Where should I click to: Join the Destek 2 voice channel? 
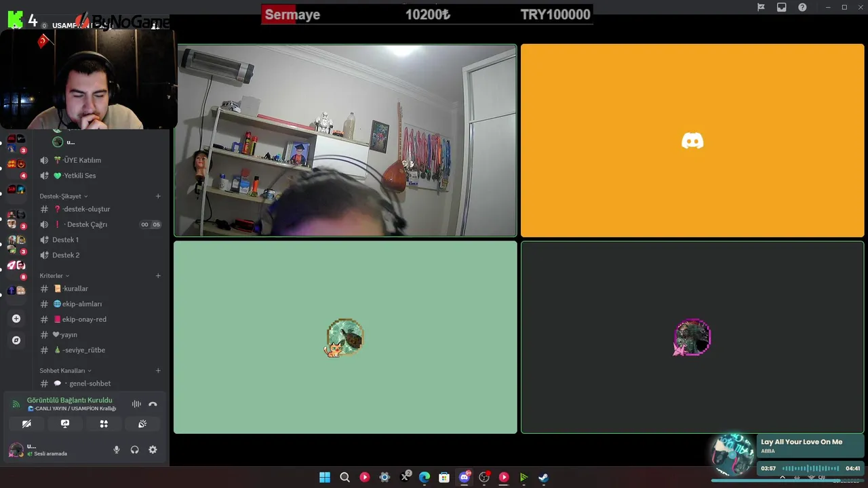[100, 255]
